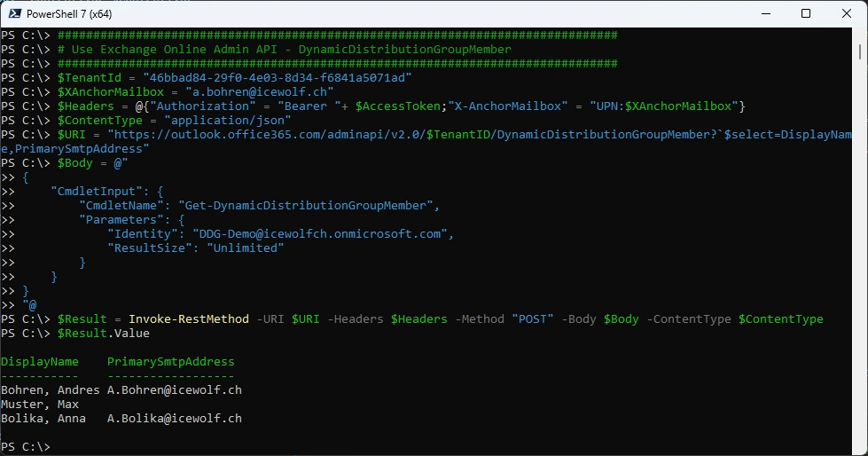This screenshot has width=868, height=456.
Task: Click the Invoke-RestMethod command text
Action: pyautogui.click(x=189, y=319)
